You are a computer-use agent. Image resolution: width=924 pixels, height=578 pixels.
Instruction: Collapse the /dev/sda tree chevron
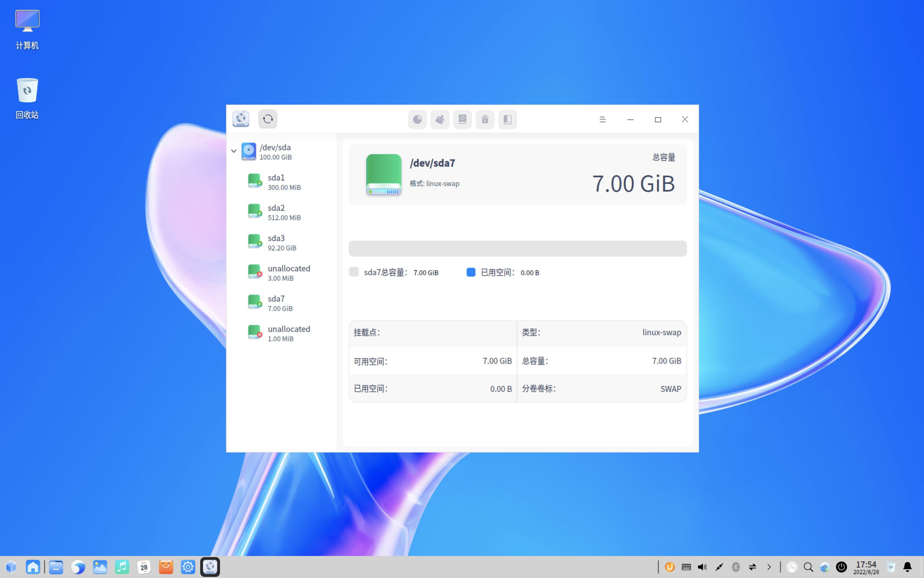coord(234,151)
